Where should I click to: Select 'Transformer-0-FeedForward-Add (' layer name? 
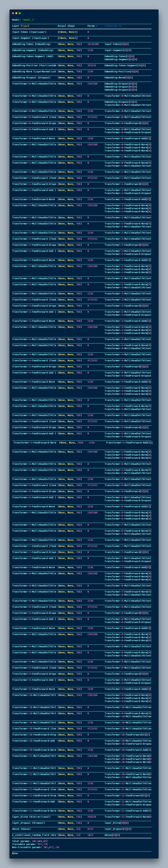[x=34, y=129]
